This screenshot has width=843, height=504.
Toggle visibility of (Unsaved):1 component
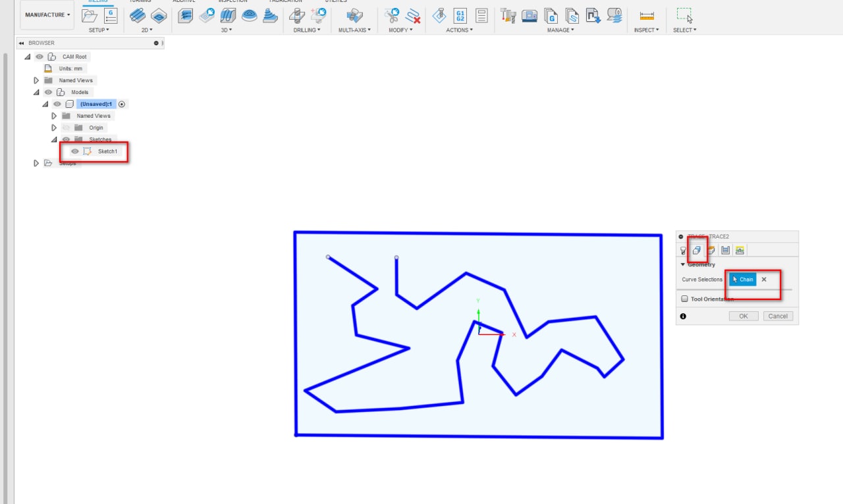[x=57, y=104]
